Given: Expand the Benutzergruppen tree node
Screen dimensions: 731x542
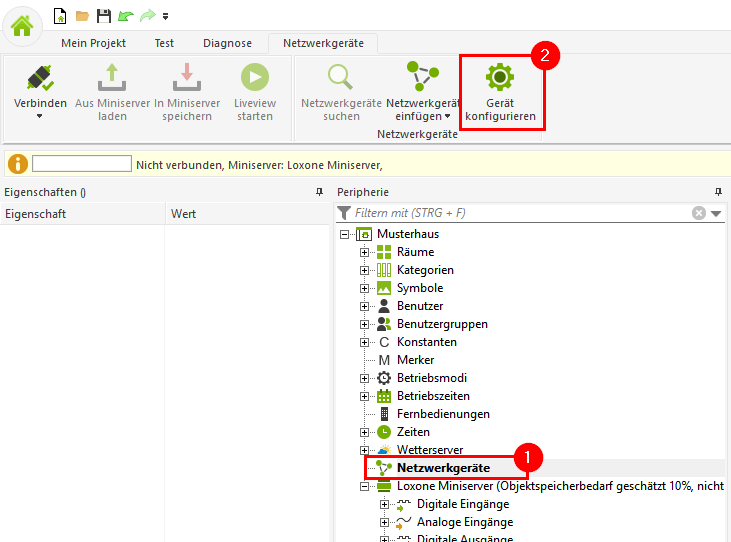Looking at the screenshot, I should point(365,324).
